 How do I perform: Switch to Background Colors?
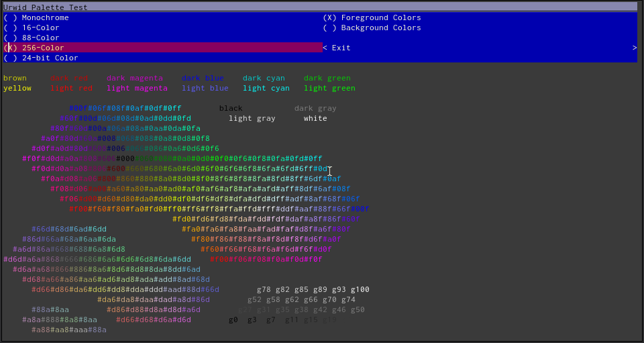[x=372, y=28]
